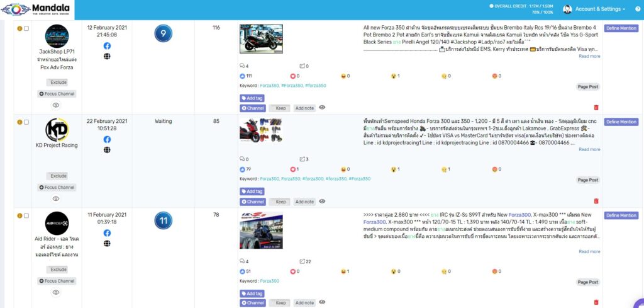Open KD Project Racing channel avatar
Viewport: 644px width, 308px height.
(x=57, y=130)
